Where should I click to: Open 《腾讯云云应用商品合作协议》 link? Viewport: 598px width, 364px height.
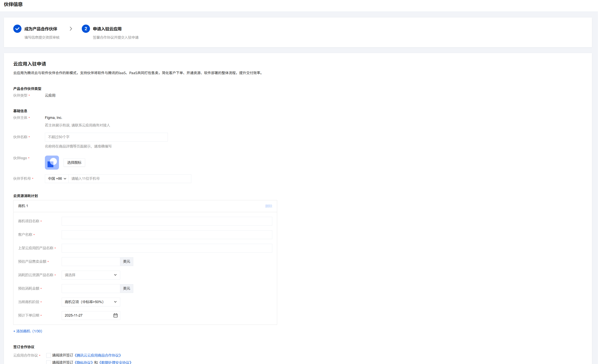tap(98, 355)
